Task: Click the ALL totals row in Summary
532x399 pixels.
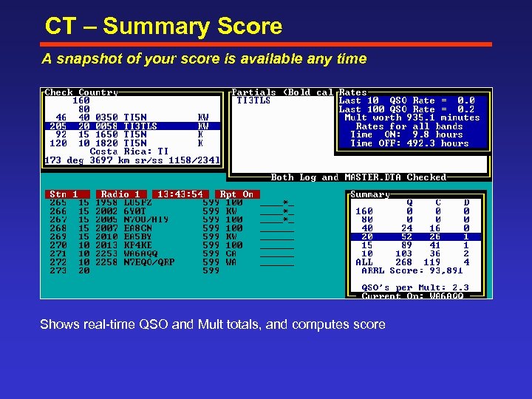Action: click(x=415, y=262)
